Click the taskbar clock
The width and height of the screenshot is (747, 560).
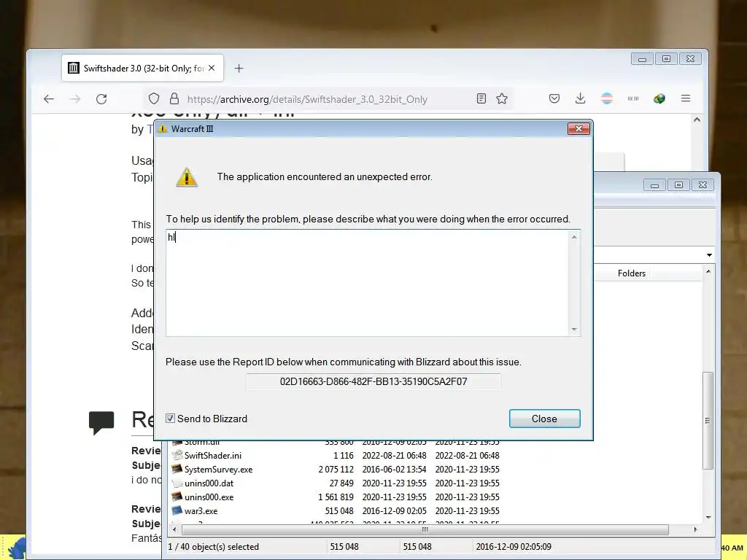[x=732, y=548]
